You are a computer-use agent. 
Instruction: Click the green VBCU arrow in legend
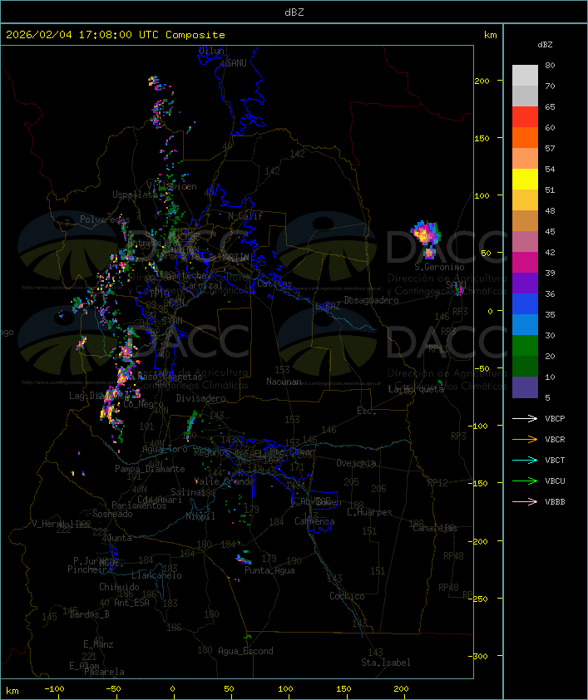[525, 481]
